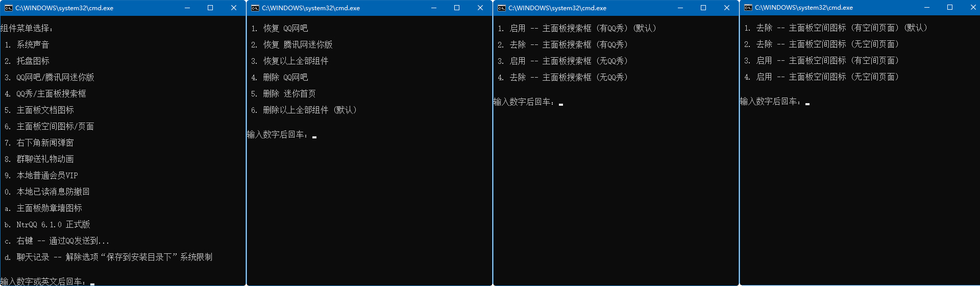Click cmd icon in the 主面板搜索框 options window

click(502, 8)
